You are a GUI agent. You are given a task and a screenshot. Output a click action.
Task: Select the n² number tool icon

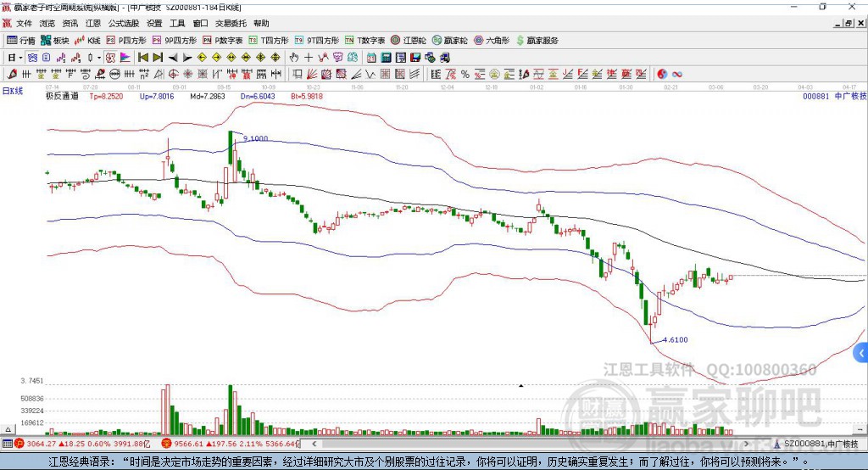[144, 75]
